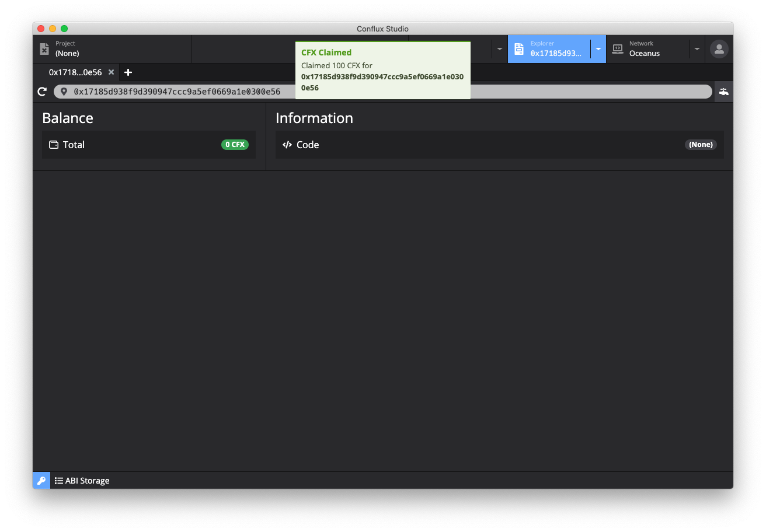766x532 pixels.
Task: Click the location pin icon
Action: pyautogui.click(x=64, y=92)
